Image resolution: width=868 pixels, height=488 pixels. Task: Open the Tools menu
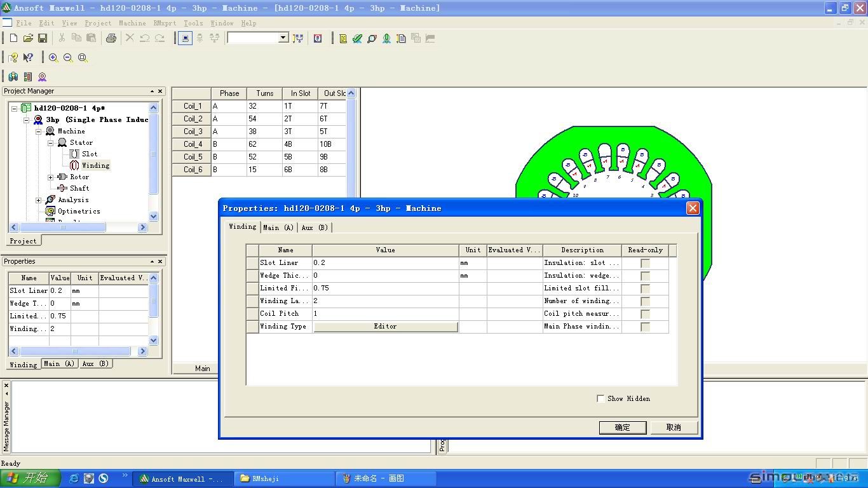click(193, 23)
